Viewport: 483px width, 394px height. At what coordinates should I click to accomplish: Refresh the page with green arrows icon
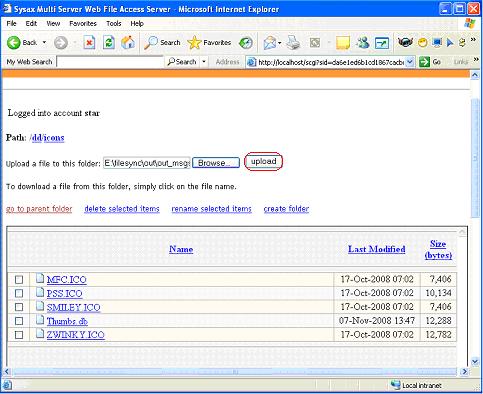(109, 43)
